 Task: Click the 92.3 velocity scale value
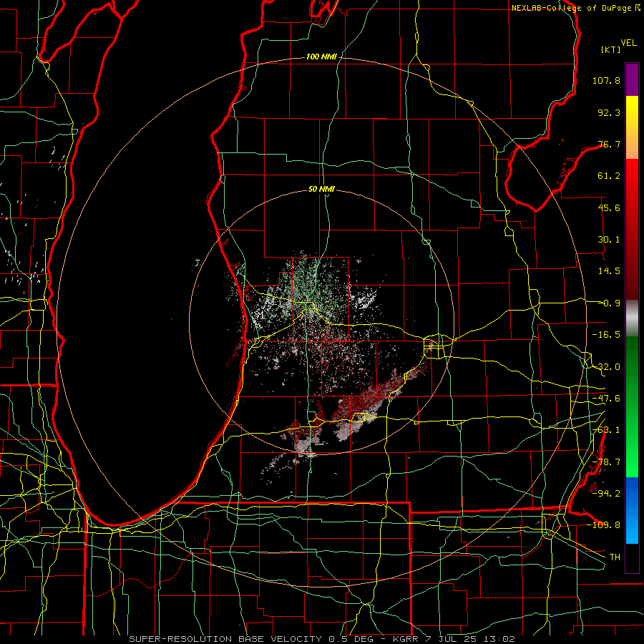[609, 112]
